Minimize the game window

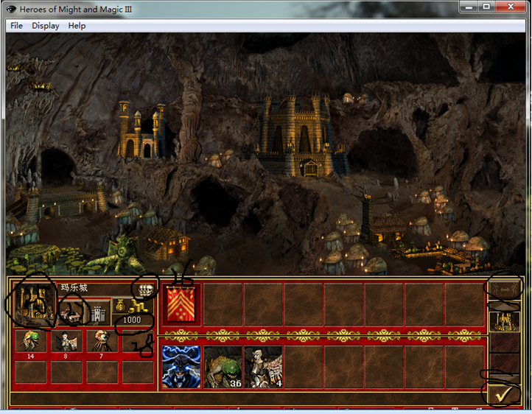(x=469, y=7)
